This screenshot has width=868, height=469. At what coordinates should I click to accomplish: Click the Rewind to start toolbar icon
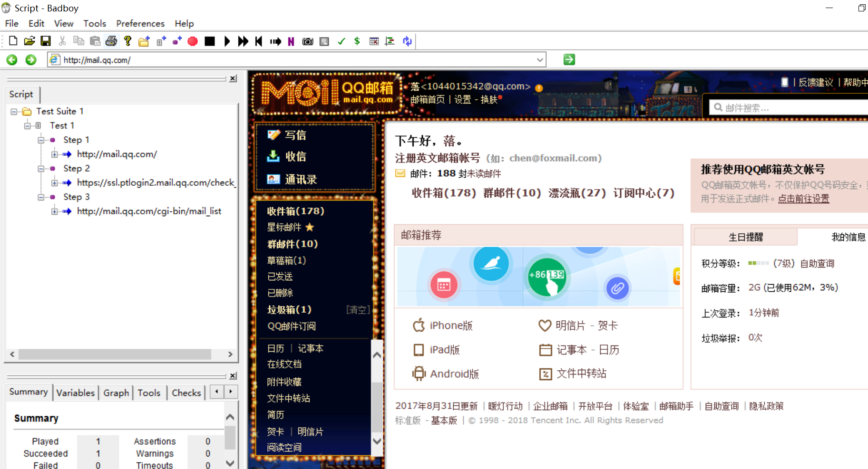pyautogui.click(x=259, y=41)
